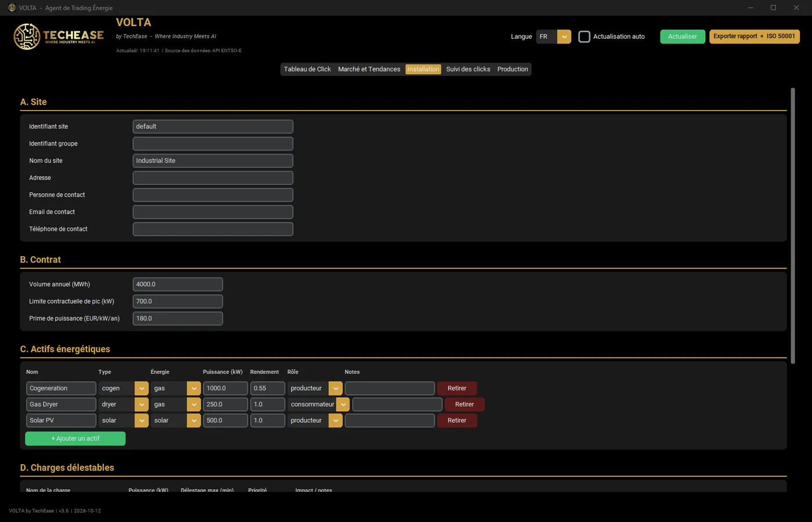Open the Type dropdown for Gas Dryer
Image resolution: width=812 pixels, height=522 pixels.
click(x=124, y=404)
